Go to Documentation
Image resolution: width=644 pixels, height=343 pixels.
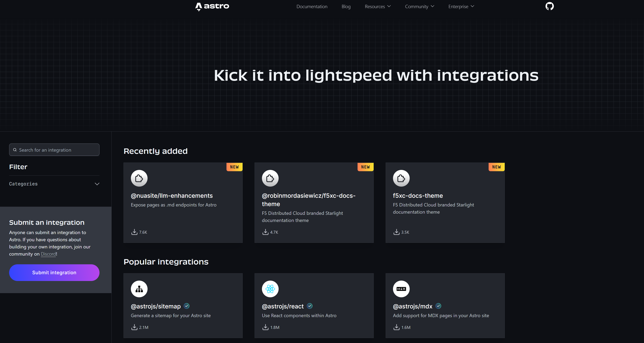312,7
